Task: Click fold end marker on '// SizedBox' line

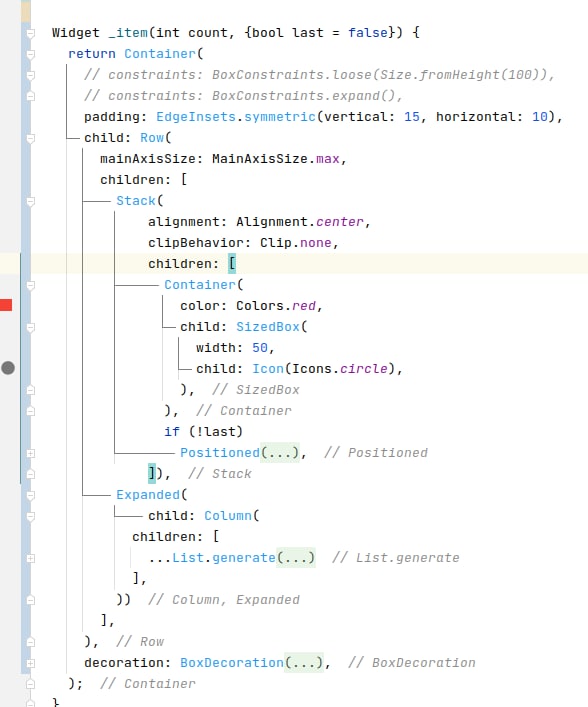Action: point(30,390)
